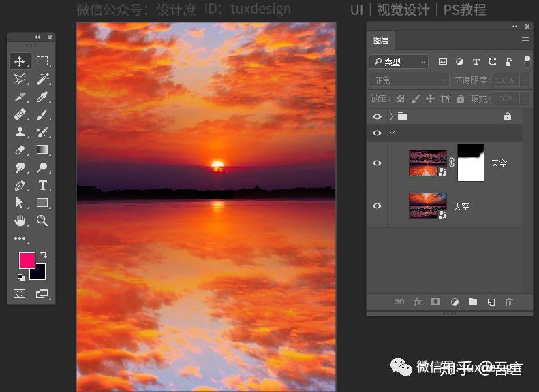539x392 pixels.
Task: Toggle lock position
Action: click(430, 99)
